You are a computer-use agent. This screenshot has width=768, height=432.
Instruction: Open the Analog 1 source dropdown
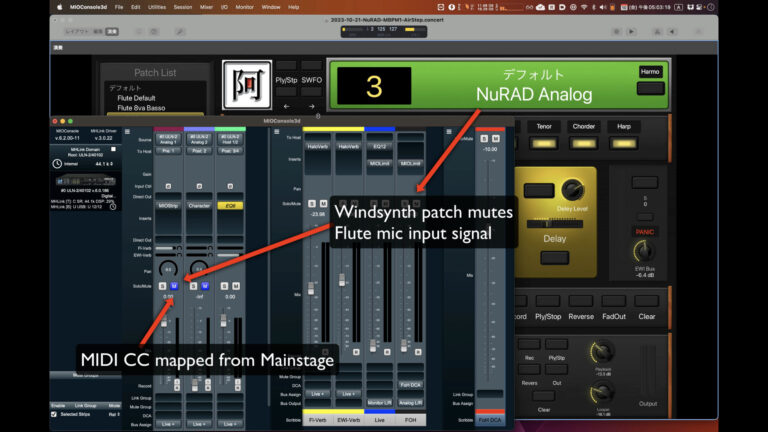coord(168,139)
